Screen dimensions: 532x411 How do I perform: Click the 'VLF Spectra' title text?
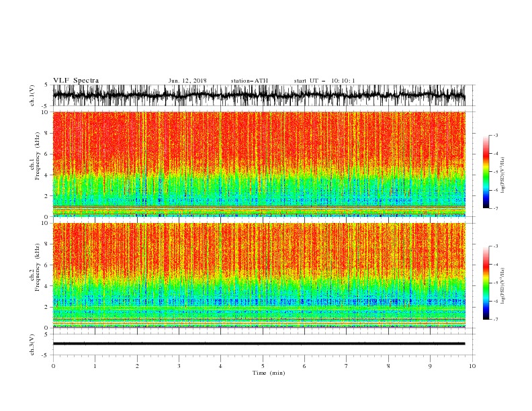pyautogui.click(x=76, y=81)
